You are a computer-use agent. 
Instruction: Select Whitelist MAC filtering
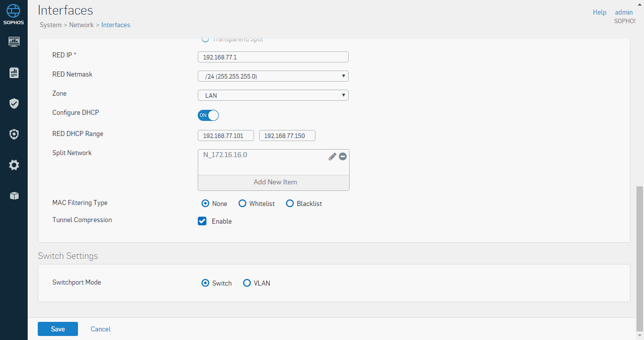click(x=243, y=203)
